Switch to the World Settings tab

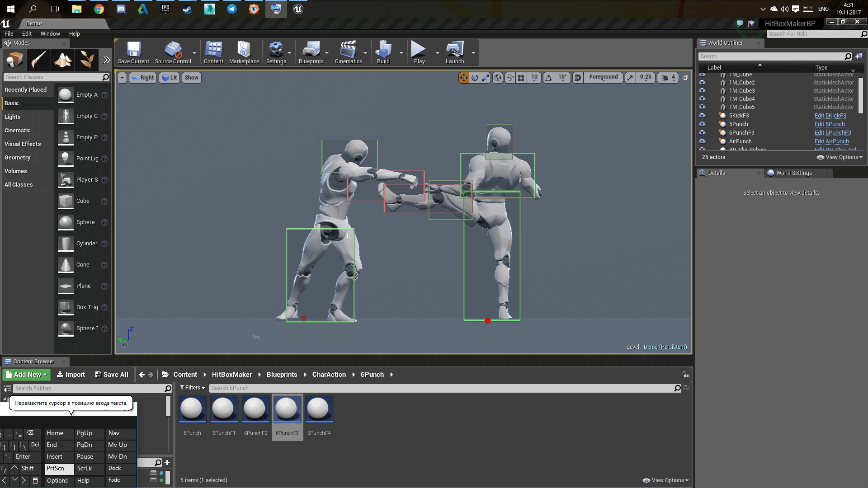[793, 173]
